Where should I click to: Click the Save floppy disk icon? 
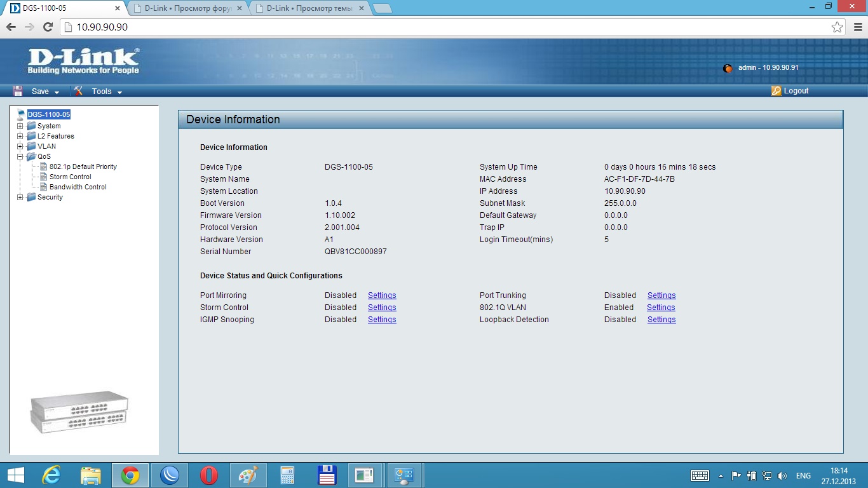(18, 91)
